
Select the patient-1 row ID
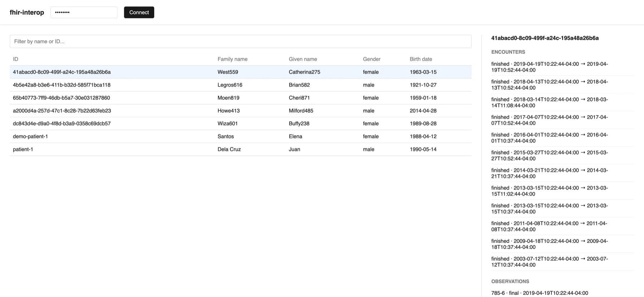(x=23, y=149)
